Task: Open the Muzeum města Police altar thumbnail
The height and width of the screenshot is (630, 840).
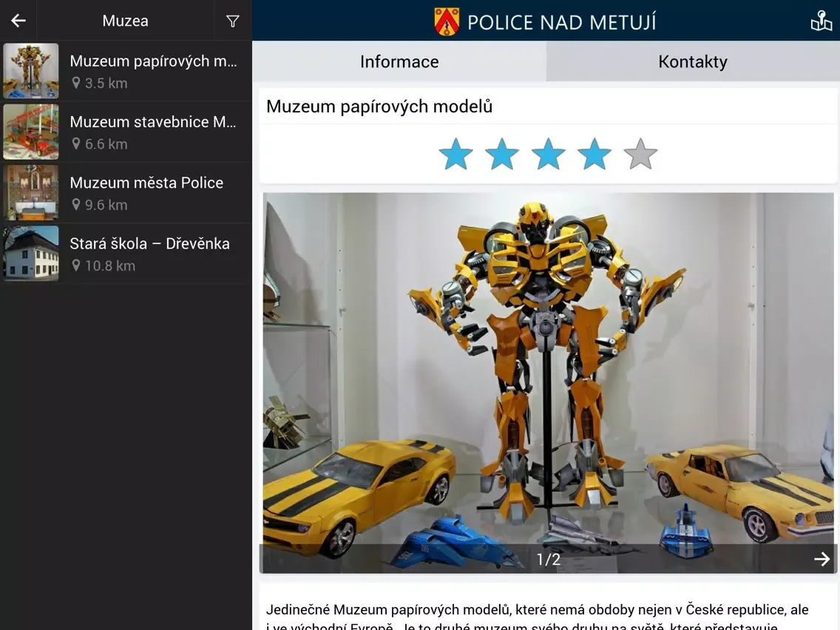Action: point(31,193)
